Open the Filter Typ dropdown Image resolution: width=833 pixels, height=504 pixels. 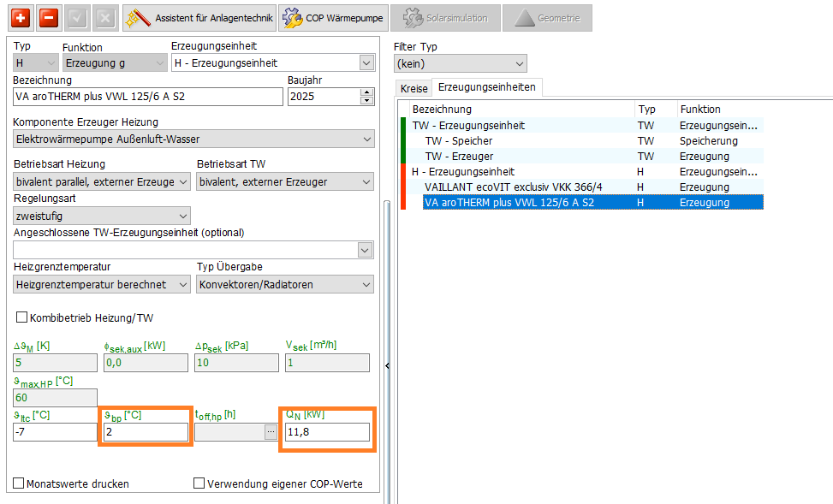(x=519, y=63)
